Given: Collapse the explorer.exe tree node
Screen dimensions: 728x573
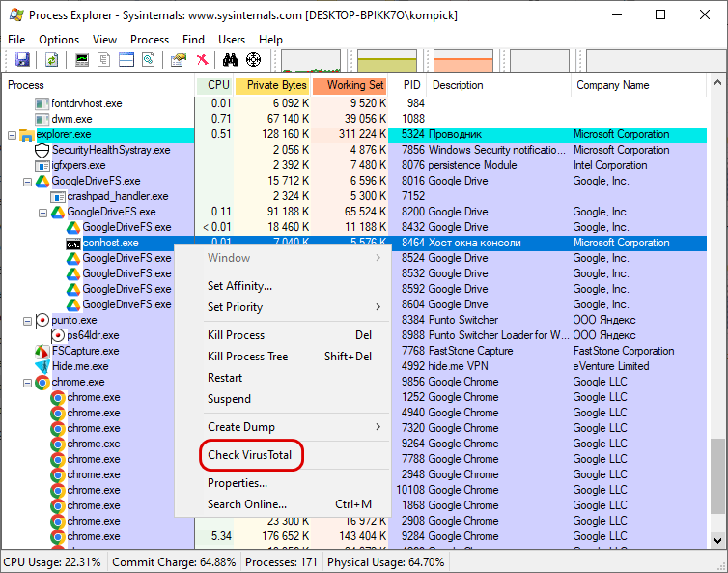Looking at the screenshot, I should click(13, 135).
